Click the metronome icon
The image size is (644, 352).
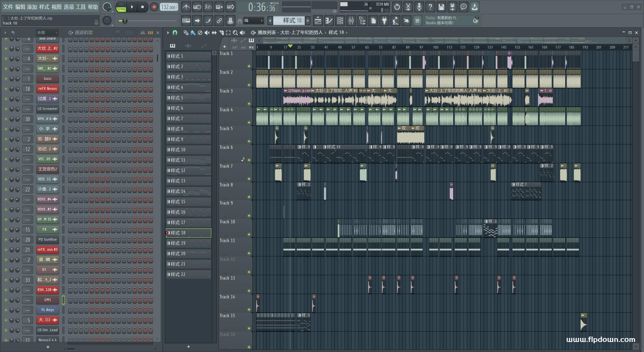(x=186, y=7)
